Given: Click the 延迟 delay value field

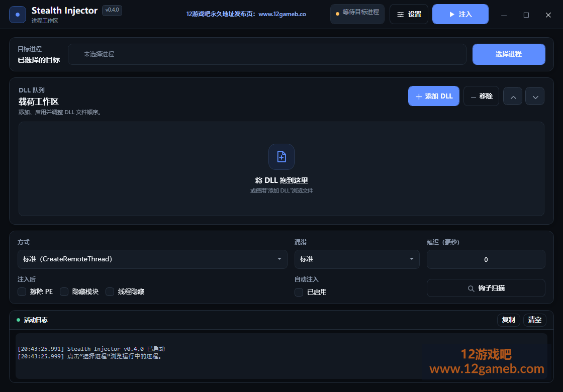Looking at the screenshot, I should [486, 259].
